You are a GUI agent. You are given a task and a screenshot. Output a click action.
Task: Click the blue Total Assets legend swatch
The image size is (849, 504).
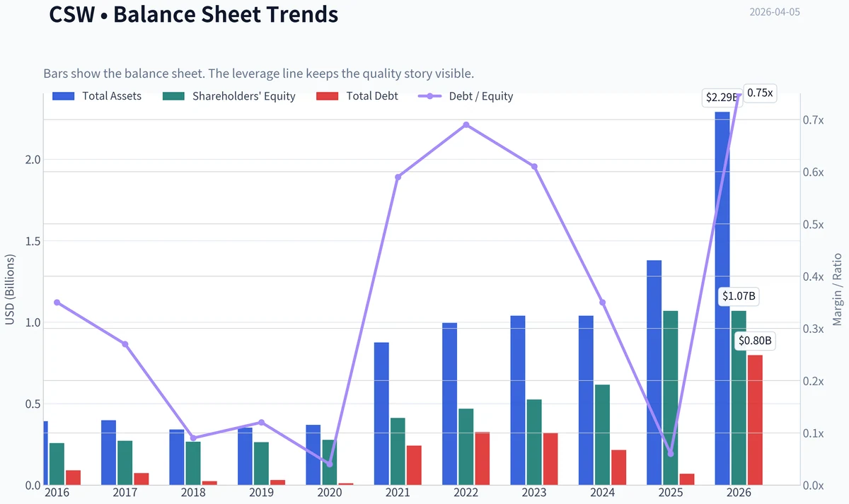click(x=63, y=96)
